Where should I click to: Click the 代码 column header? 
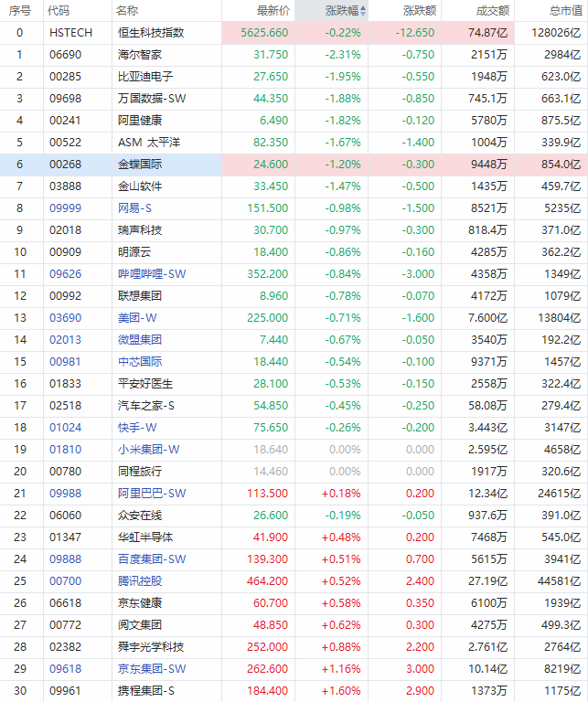coord(59,11)
